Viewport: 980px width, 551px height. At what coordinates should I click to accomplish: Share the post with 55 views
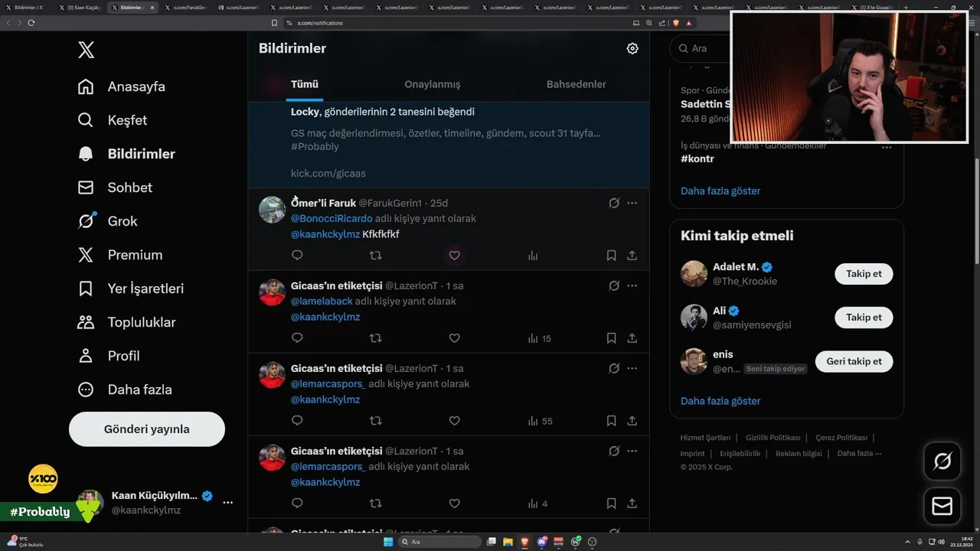pyautogui.click(x=632, y=421)
